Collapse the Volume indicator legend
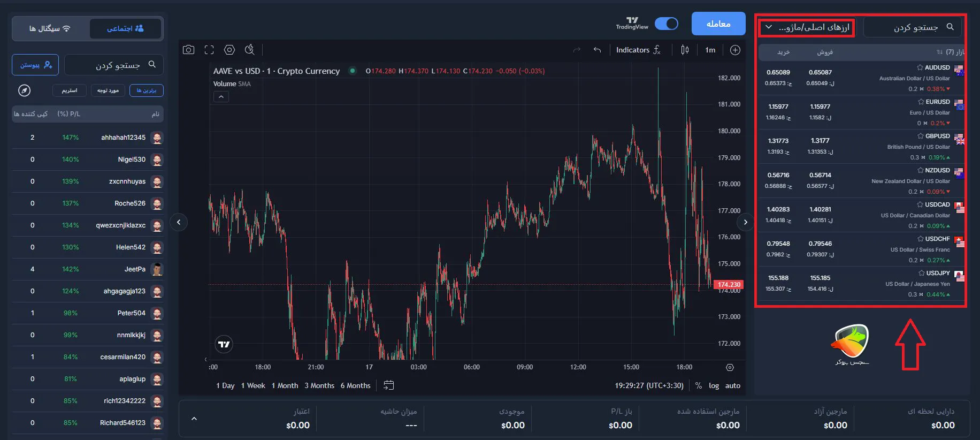980x440 pixels. click(x=221, y=97)
